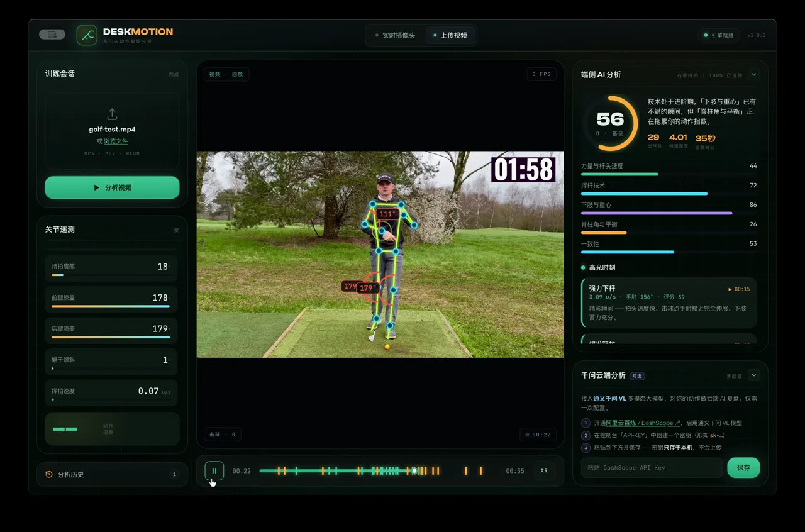Click the green 保存 button
Viewport: 805px width, 532px height.
pos(743,468)
